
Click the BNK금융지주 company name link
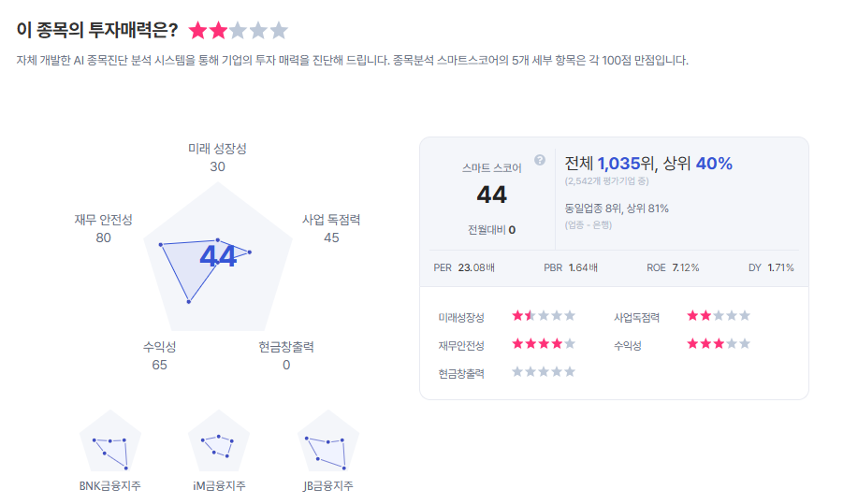[x=110, y=486]
